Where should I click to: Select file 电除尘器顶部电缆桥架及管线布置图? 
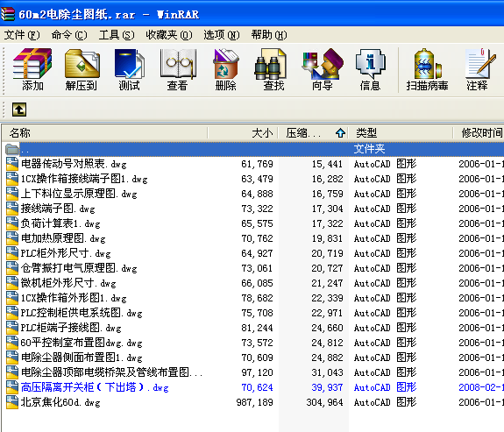pyautogui.click(x=111, y=372)
